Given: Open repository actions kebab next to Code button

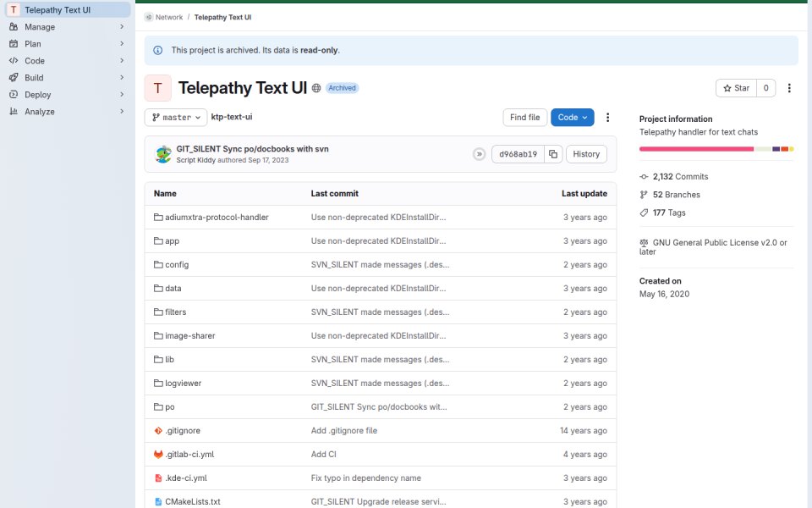Looking at the screenshot, I should (607, 118).
